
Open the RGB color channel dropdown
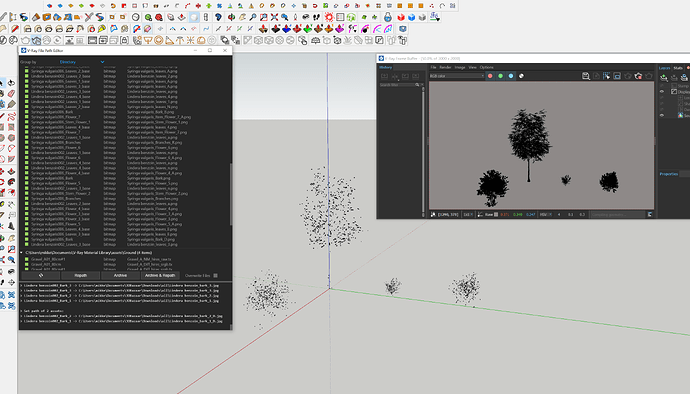(x=457, y=76)
